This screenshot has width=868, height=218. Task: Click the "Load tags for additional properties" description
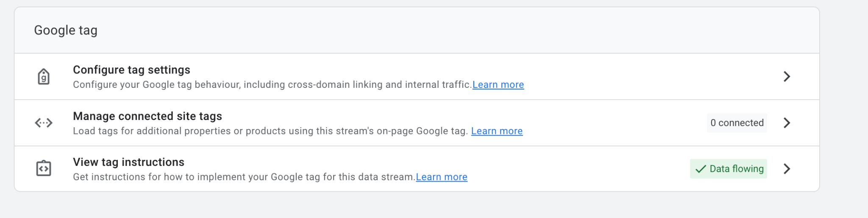(x=270, y=131)
